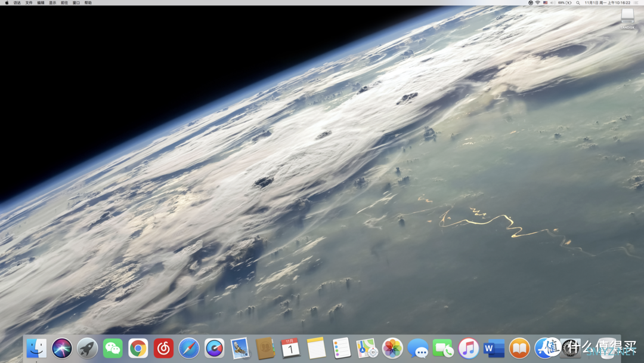Screen dimensions: 644x363
Task: Open the Apple menu
Action: pos(7,3)
